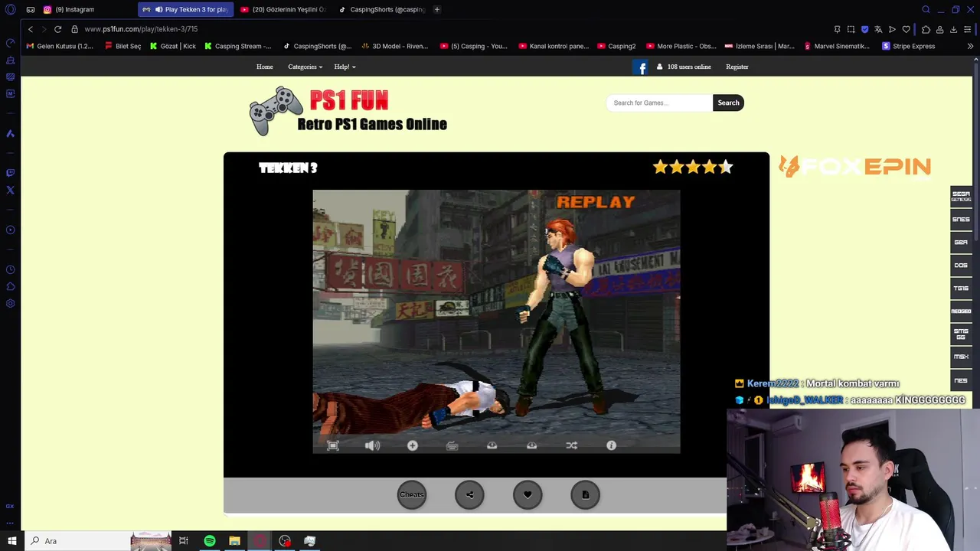Mute the emulator sound speaker icon

pyautogui.click(x=372, y=445)
